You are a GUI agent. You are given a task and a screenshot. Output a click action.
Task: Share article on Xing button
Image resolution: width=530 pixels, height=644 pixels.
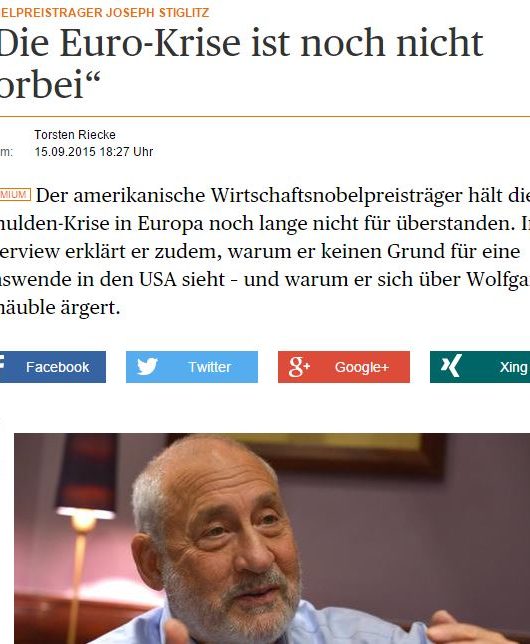click(x=480, y=367)
